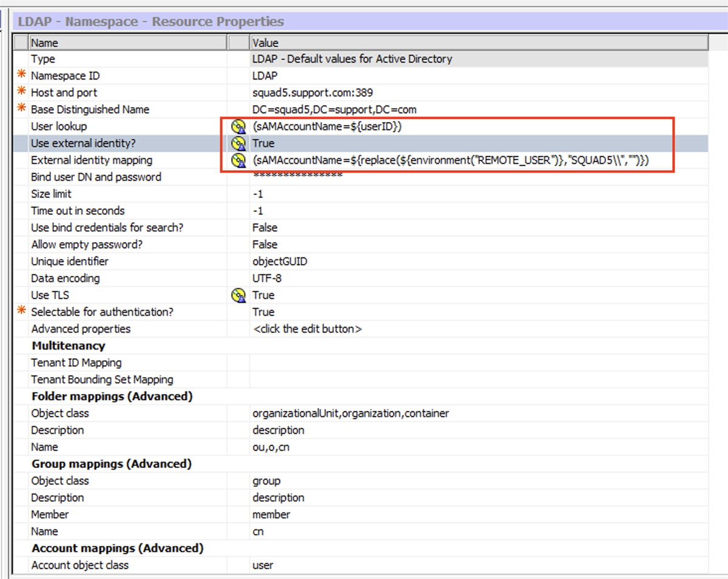This screenshot has height=579, width=728.
Task: Edit Group mappings Object class value group
Action: click(x=266, y=481)
